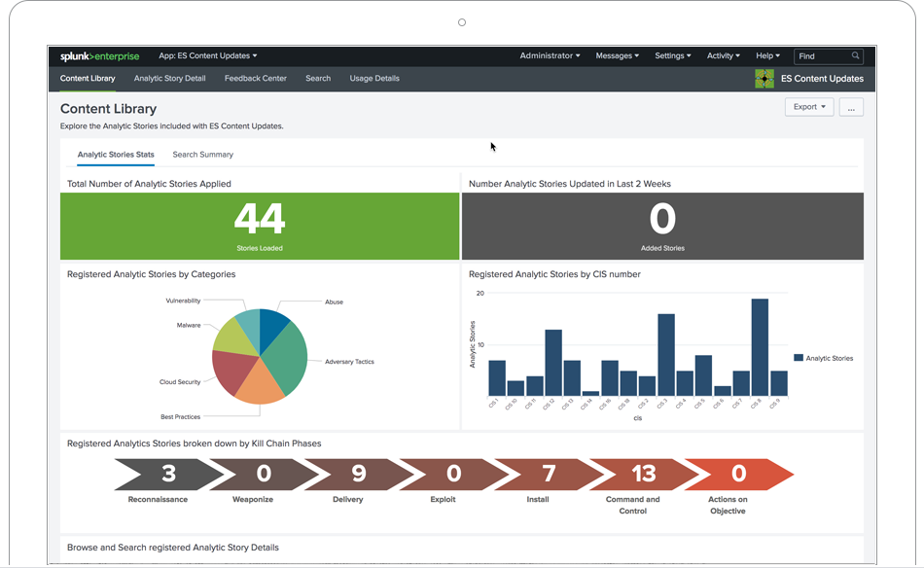Click the Adversary Tactics pie label
924x568 pixels.
(349, 362)
